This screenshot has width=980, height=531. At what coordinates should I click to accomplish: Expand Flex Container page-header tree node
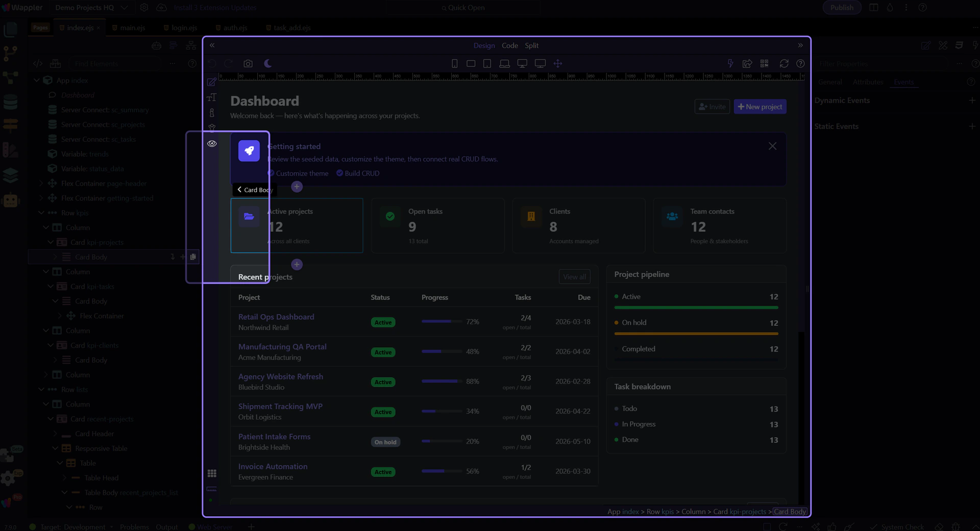(41, 184)
